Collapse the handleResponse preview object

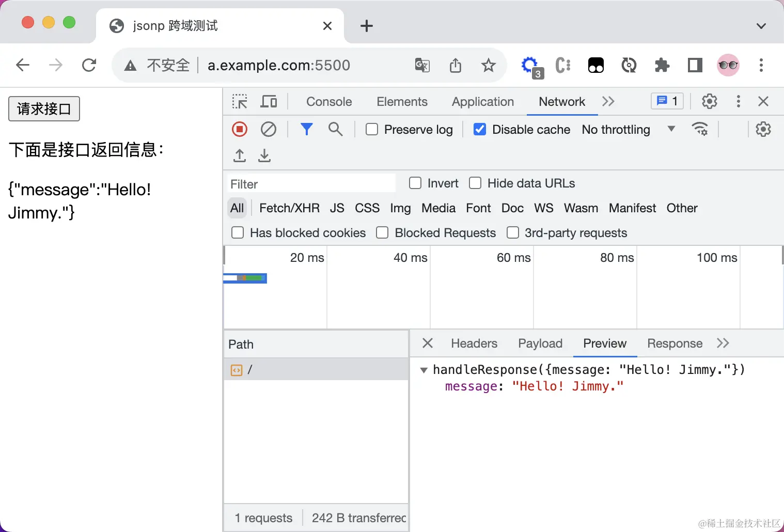(x=424, y=370)
